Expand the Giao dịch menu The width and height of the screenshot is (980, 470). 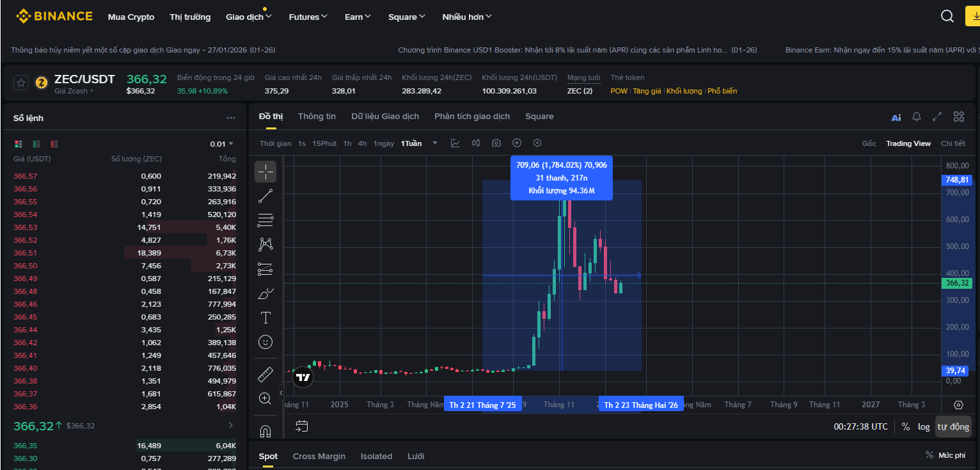pyautogui.click(x=249, y=17)
